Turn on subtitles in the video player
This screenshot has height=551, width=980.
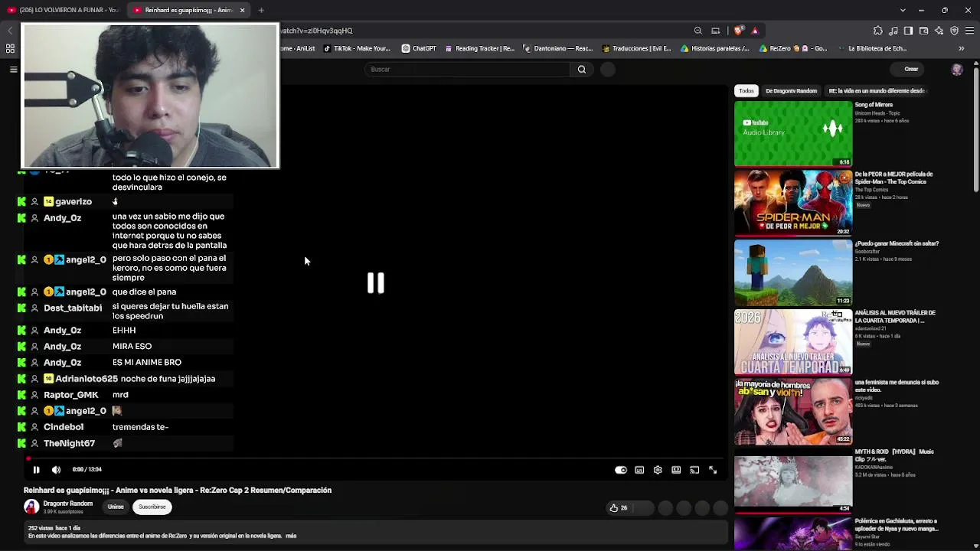click(x=639, y=470)
